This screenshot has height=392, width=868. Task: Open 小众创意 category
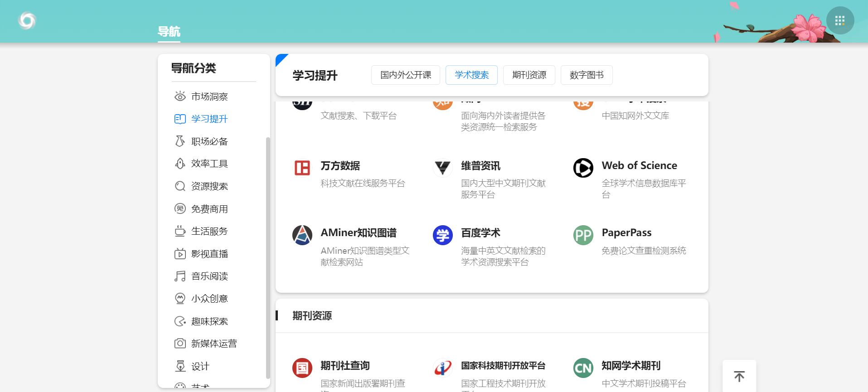[x=209, y=299]
